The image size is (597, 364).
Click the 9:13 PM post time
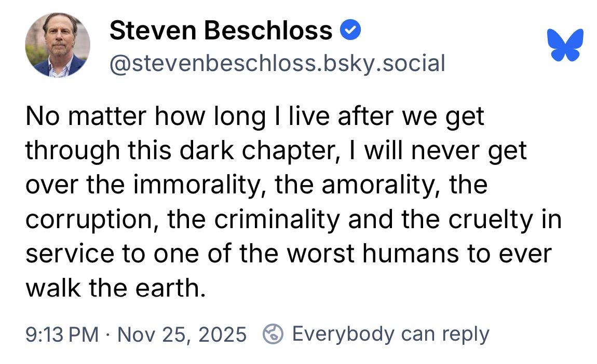tap(62, 334)
